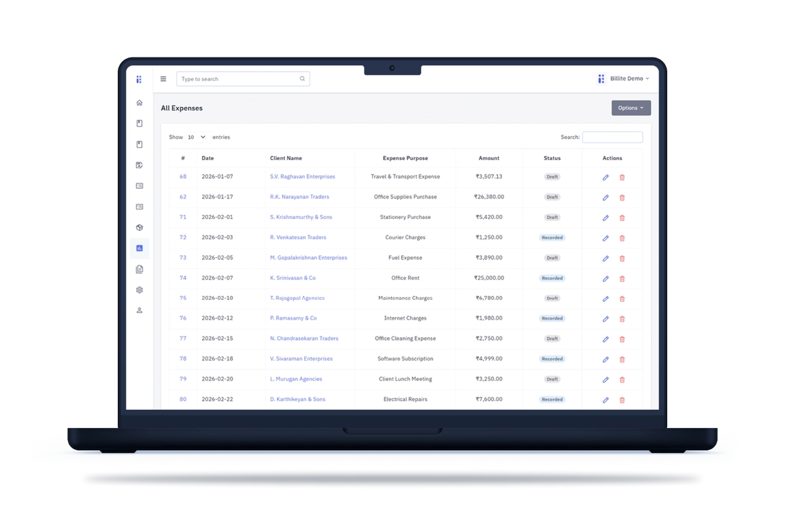Screen dimensions: 785x532
Task: Open the Options dropdown button
Action: click(x=631, y=108)
